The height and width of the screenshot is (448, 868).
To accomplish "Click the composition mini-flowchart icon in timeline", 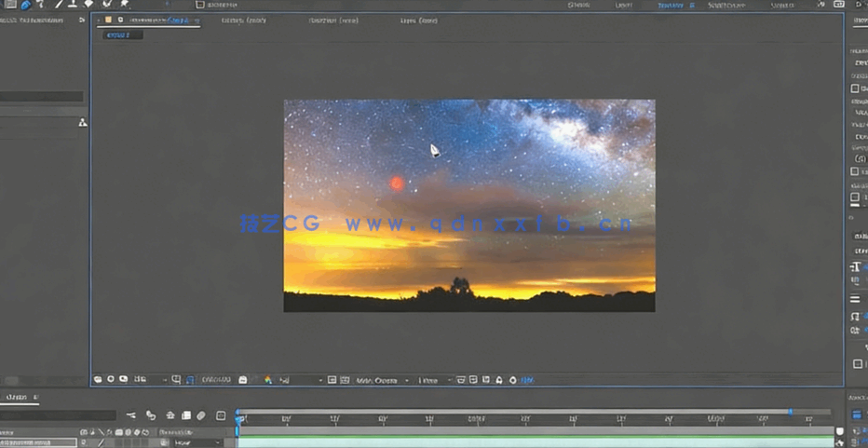I will click(131, 415).
